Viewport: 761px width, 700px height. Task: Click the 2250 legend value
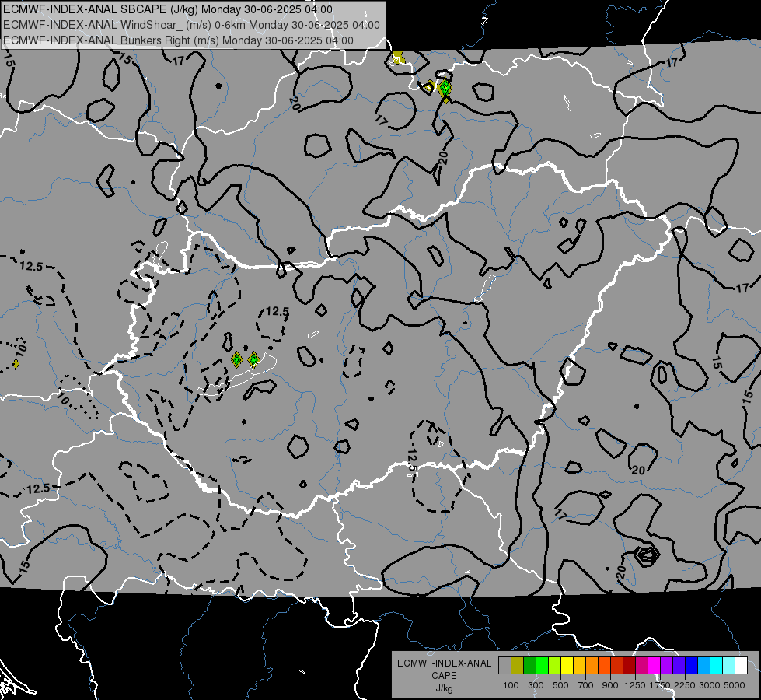[685, 685]
